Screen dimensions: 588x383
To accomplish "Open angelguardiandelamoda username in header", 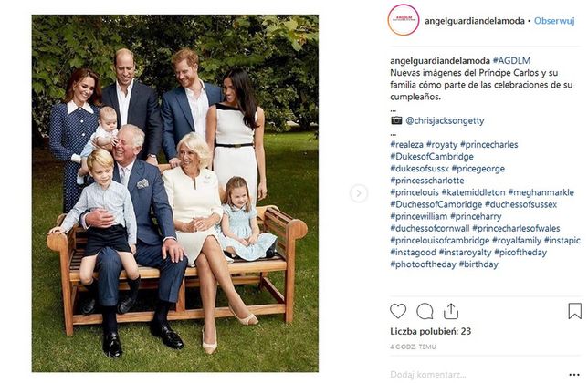I will pos(475,21).
